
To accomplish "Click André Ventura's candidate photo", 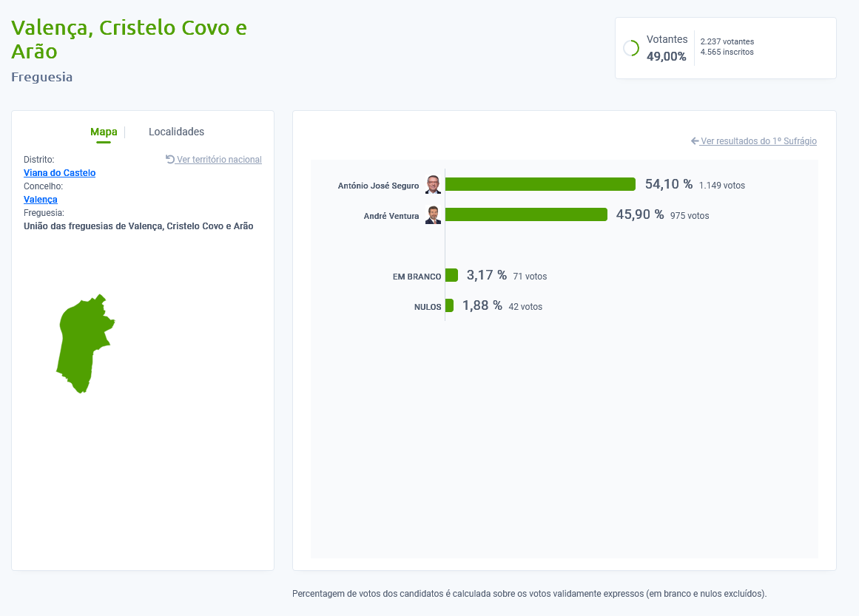I will coord(433,215).
